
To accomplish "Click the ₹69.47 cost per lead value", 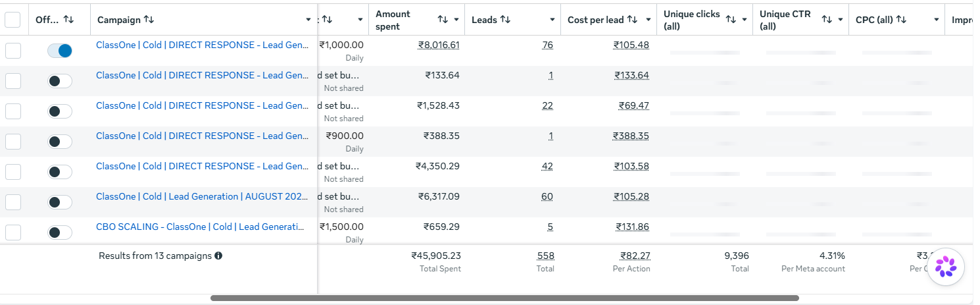I will [x=634, y=106].
